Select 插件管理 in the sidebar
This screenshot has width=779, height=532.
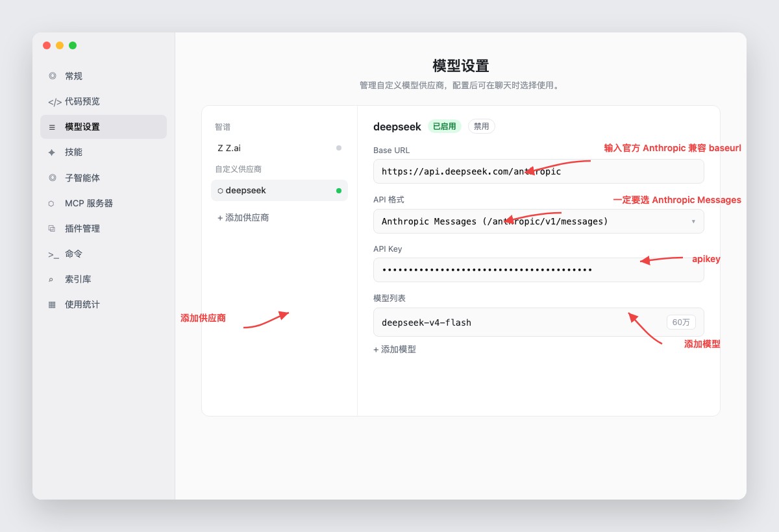tap(103, 228)
